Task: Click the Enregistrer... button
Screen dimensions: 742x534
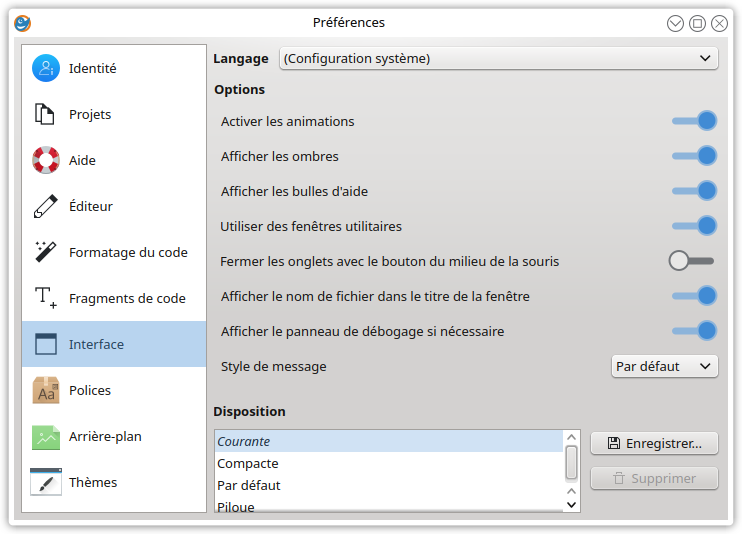Action: coord(654,444)
